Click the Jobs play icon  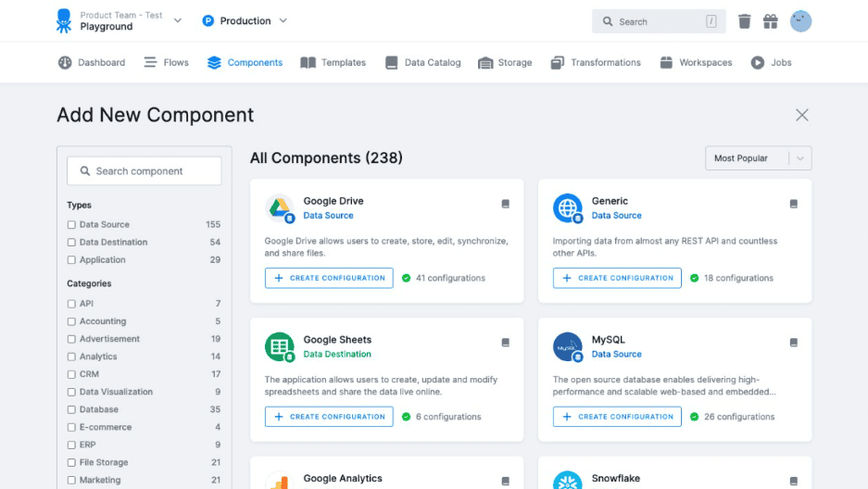(x=757, y=62)
